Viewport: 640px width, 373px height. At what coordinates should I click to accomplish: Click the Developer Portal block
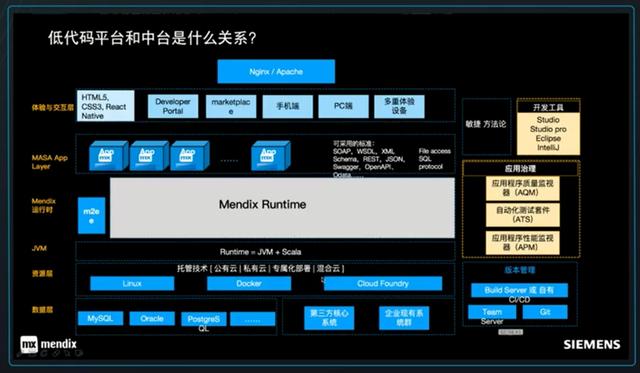pos(173,106)
